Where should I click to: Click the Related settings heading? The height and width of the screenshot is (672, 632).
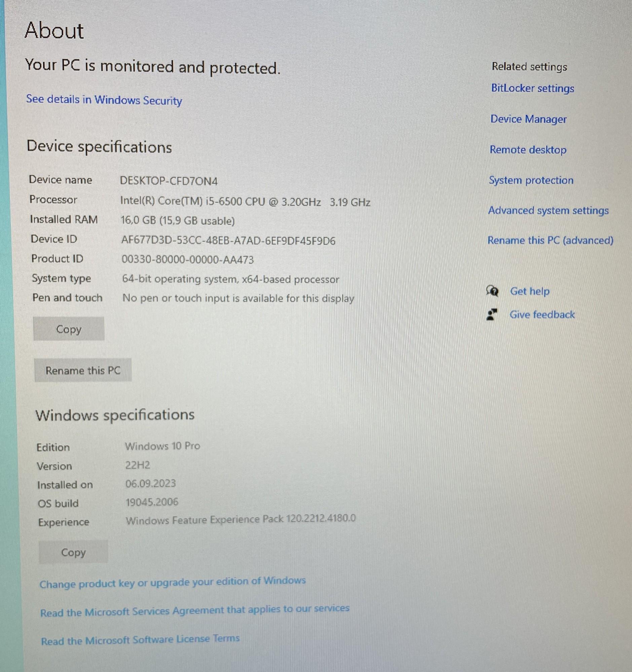pyautogui.click(x=529, y=67)
